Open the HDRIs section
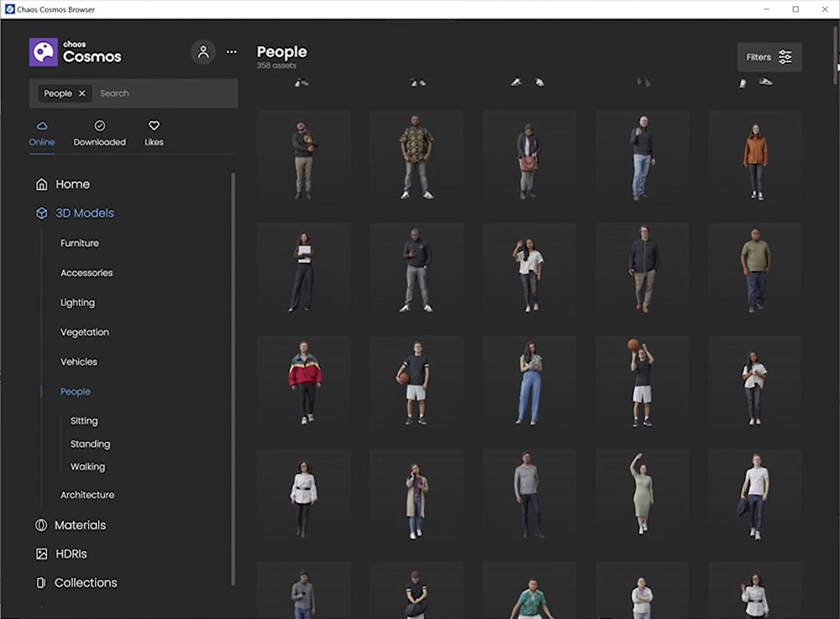840x619 pixels. pos(61,553)
